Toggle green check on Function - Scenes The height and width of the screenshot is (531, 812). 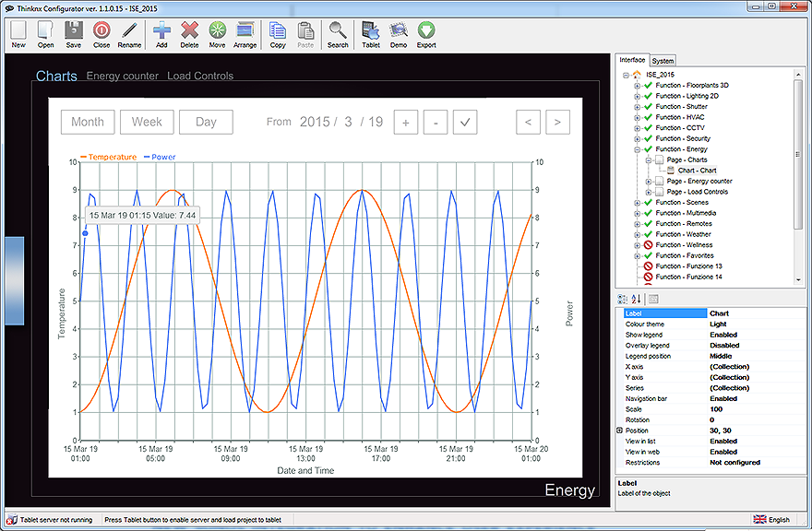pos(648,202)
